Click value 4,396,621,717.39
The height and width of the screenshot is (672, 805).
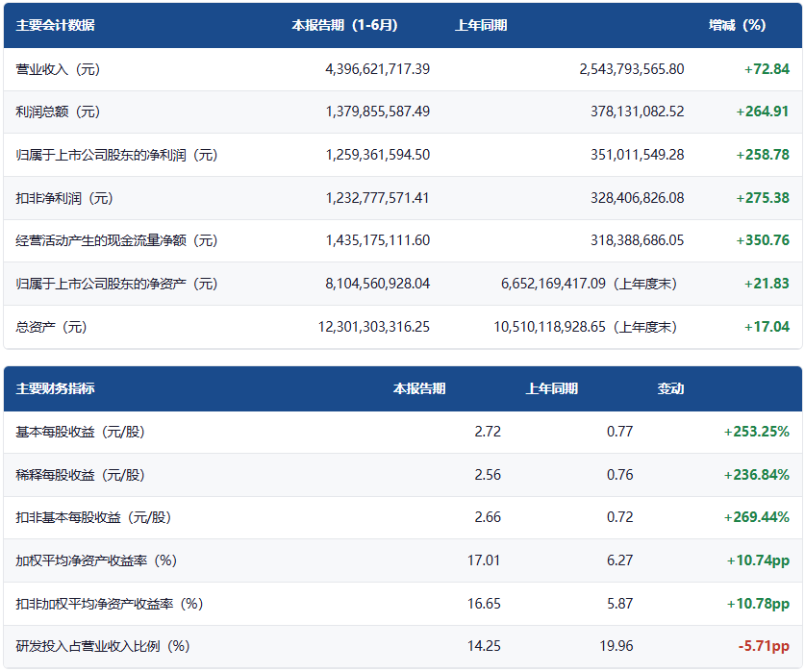(x=377, y=69)
